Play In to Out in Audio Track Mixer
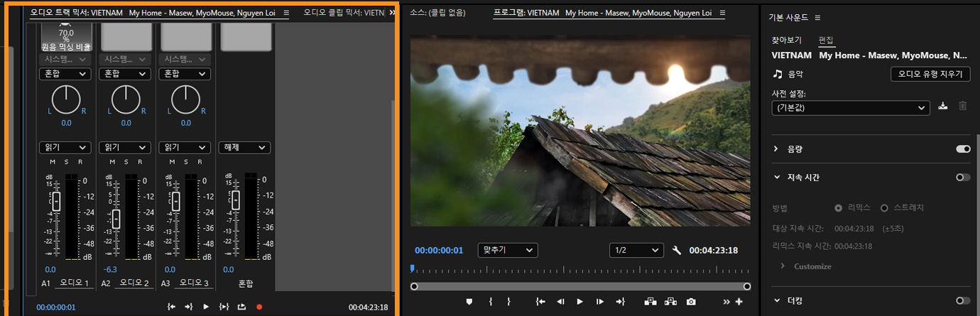This screenshot has height=316, width=980. tap(224, 307)
